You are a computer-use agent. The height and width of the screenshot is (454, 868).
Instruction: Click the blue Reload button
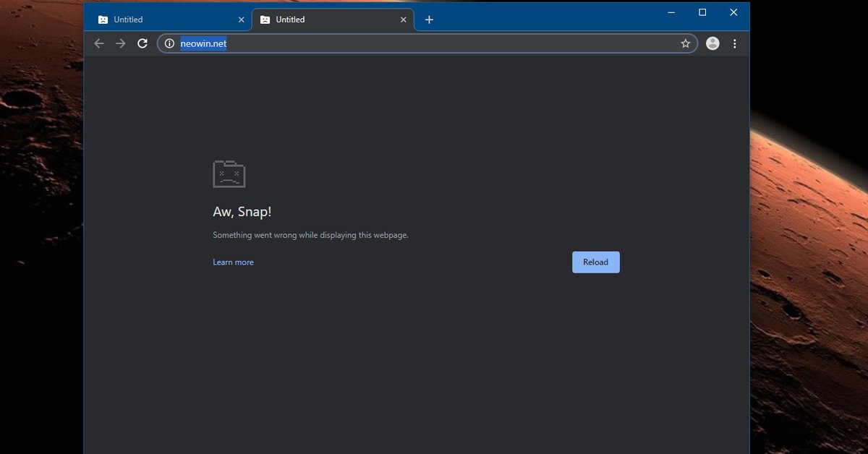coord(596,262)
